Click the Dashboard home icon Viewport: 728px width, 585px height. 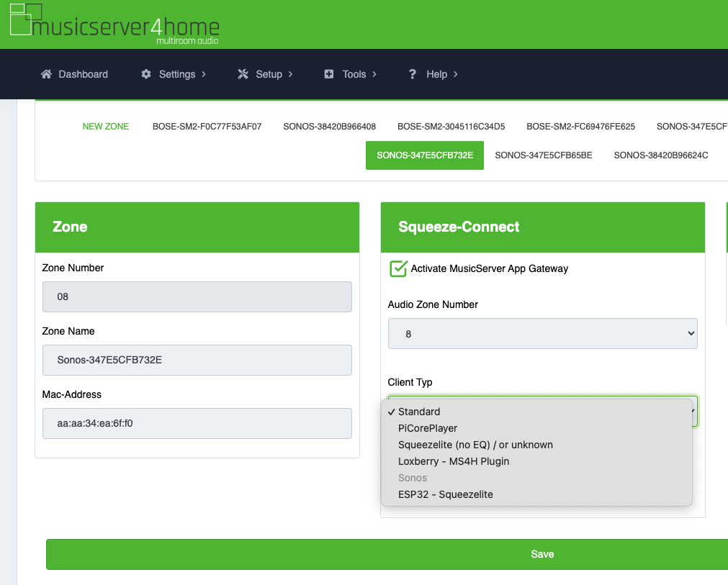(x=47, y=74)
